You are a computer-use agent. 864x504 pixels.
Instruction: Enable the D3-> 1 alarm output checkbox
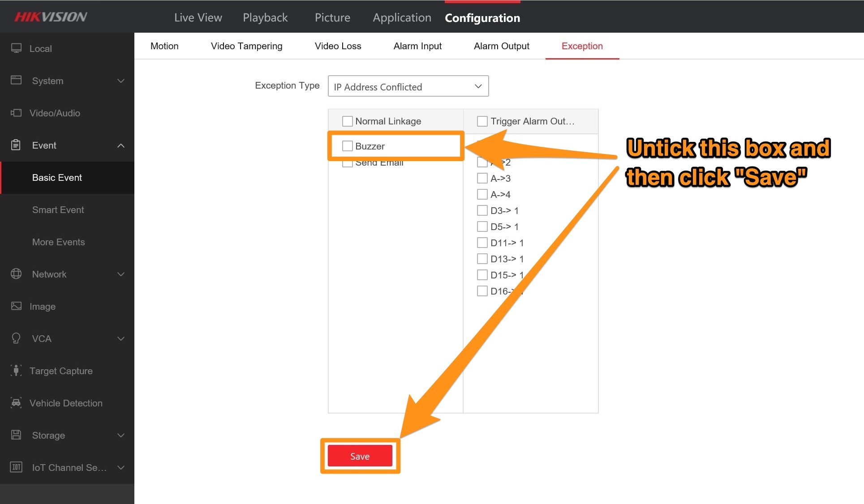pos(482,210)
